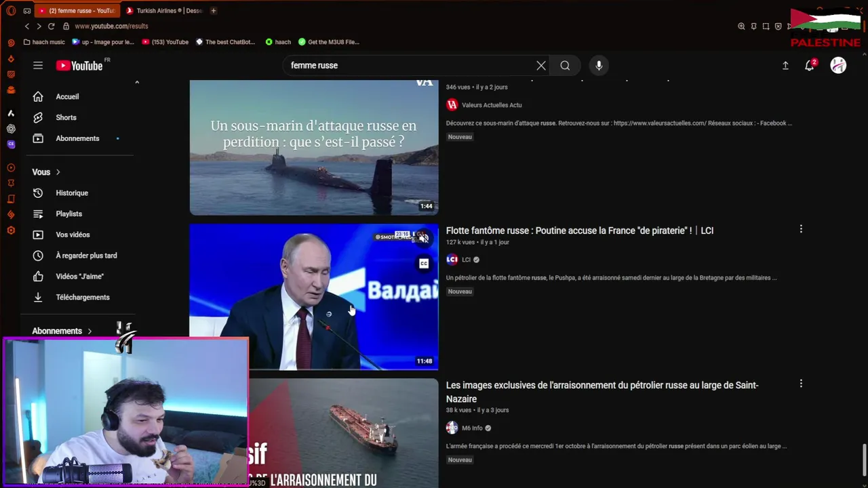Submit search with the magnifying glass icon
The width and height of the screenshot is (868, 488).
(565, 65)
